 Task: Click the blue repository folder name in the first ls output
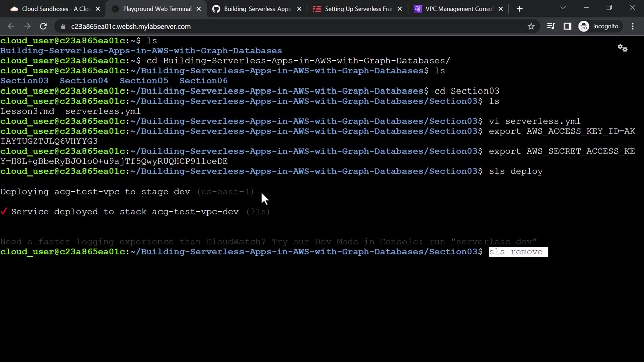(x=141, y=51)
